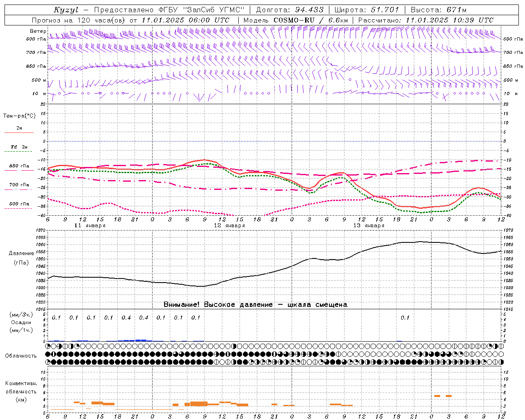This screenshot has height=420, width=525.
Task: Select the warning Внимание! Высокое давление
Action: tap(255, 305)
